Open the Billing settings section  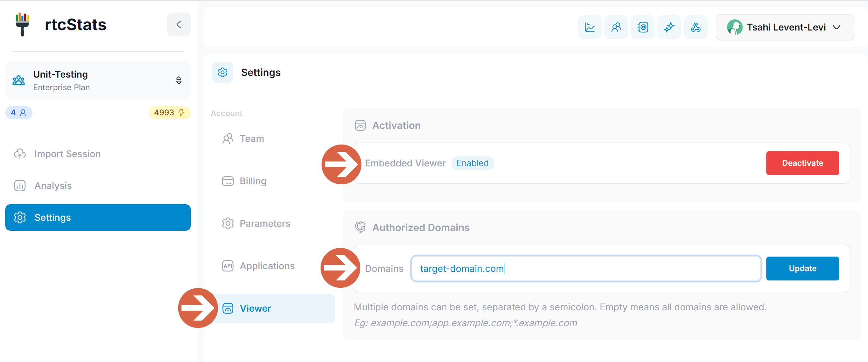pyautogui.click(x=252, y=181)
